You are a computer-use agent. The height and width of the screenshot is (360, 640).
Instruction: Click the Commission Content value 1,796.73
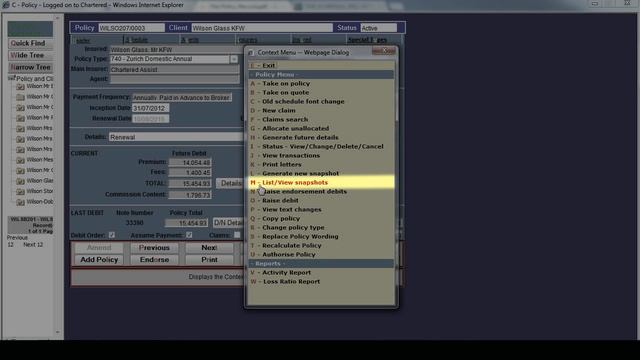pyautogui.click(x=190, y=195)
